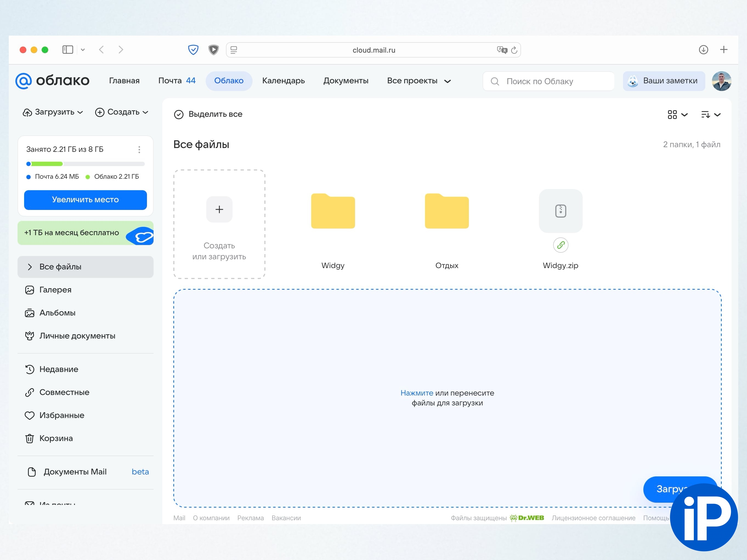Click the three-dot storage options menu
This screenshot has height=560, width=747.
point(139,150)
